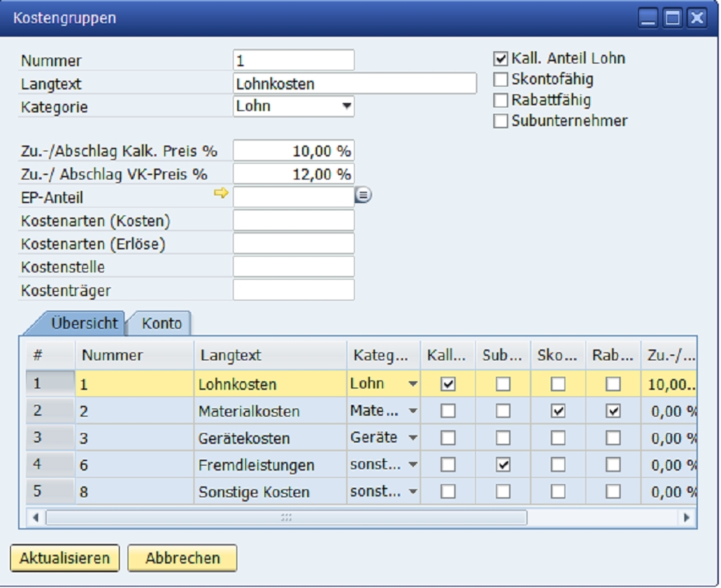The image size is (721, 588).
Task: Open category dropdown in Fremdleistungen row
Action: point(412,465)
